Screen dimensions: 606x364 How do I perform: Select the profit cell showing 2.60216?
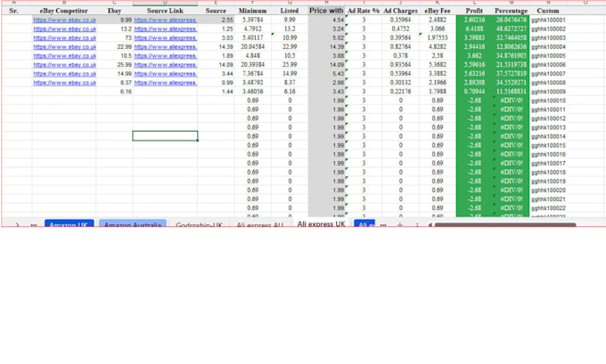coord(474,20)
